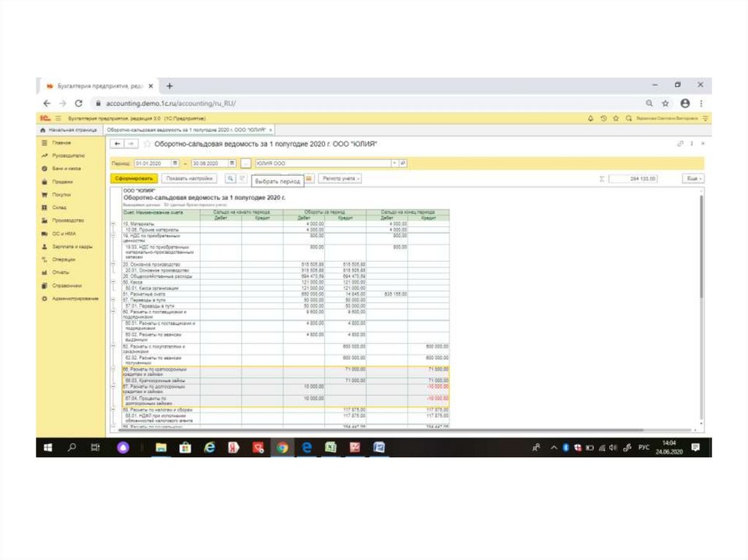The image size is (748, 560).
Task: Open Регистр учета dropdown
Action: pyautogui.click(x=340, y=178)
